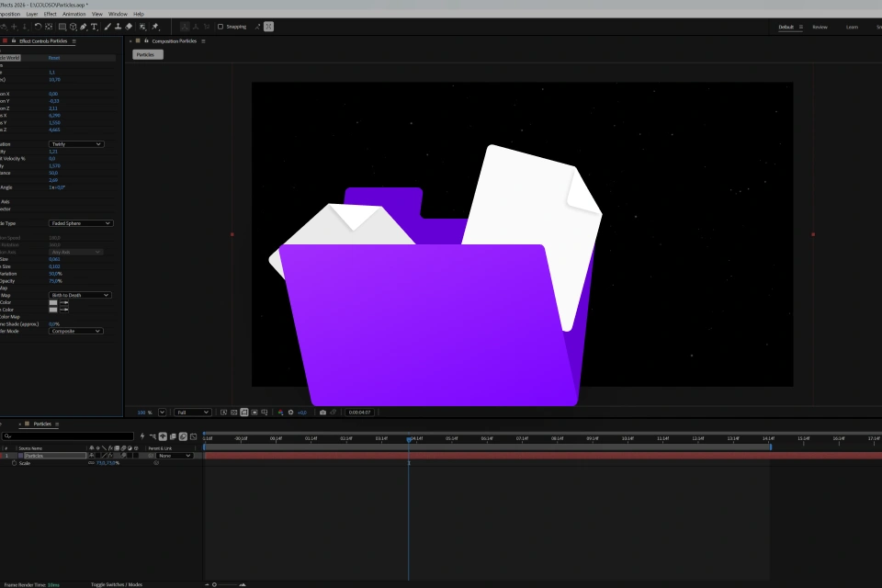882x588 pixels.
Task: Toggle motion blur enable button in timeline
Action: (x=183, y=436)
